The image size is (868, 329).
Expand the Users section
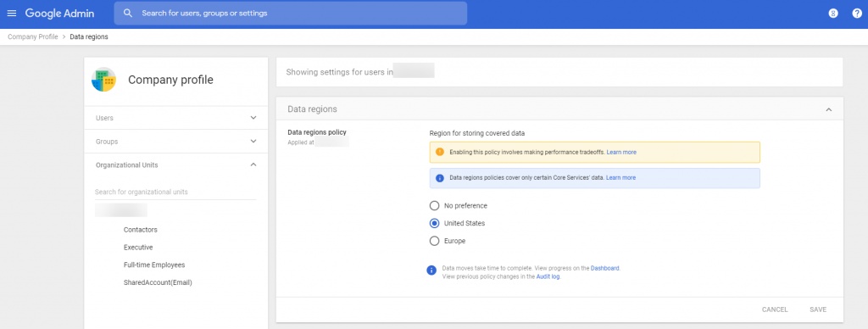click(176, 118)
